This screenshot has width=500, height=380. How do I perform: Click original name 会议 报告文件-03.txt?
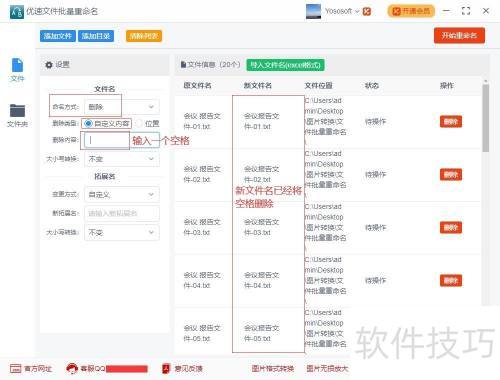point(202,227)
